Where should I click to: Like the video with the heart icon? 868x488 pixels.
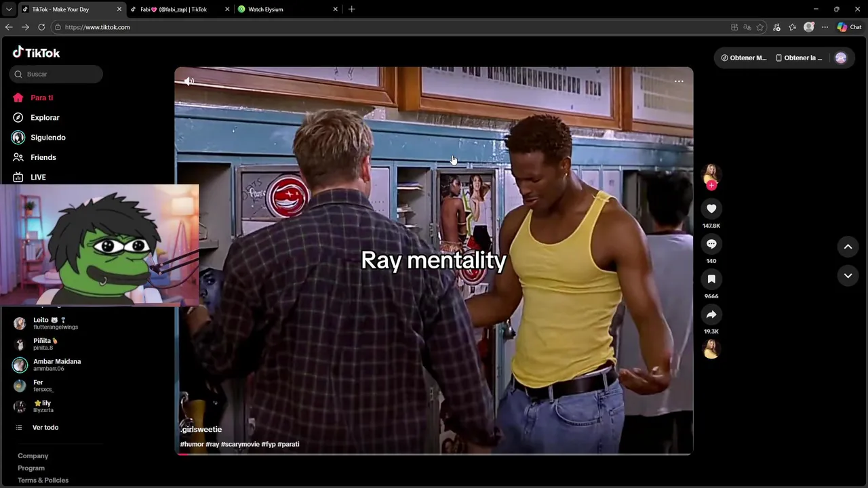pyautogui.click(x=711, y=209)
